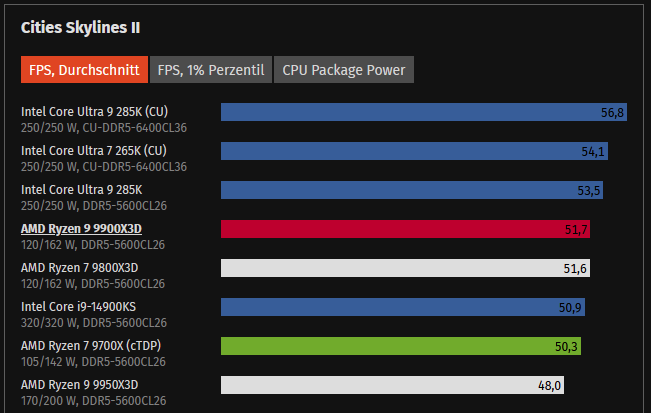Click the white bar showing 48,0
651x413 pixels.
coord(392,385)
